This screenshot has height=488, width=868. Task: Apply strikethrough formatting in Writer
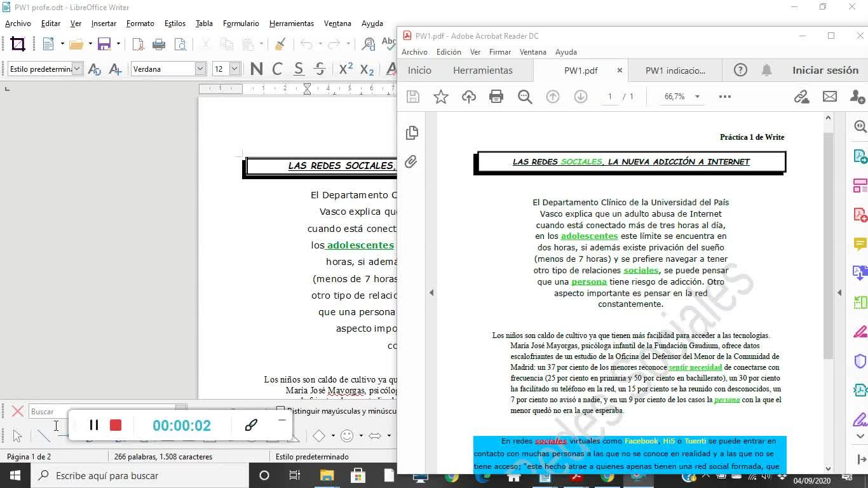pos(320,69)
